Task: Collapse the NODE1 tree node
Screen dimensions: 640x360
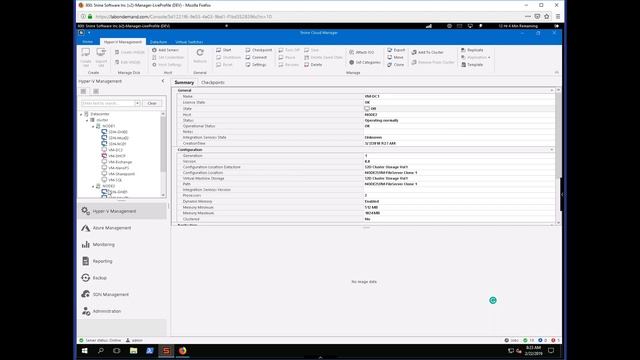Action: click(x=93, y=127)
